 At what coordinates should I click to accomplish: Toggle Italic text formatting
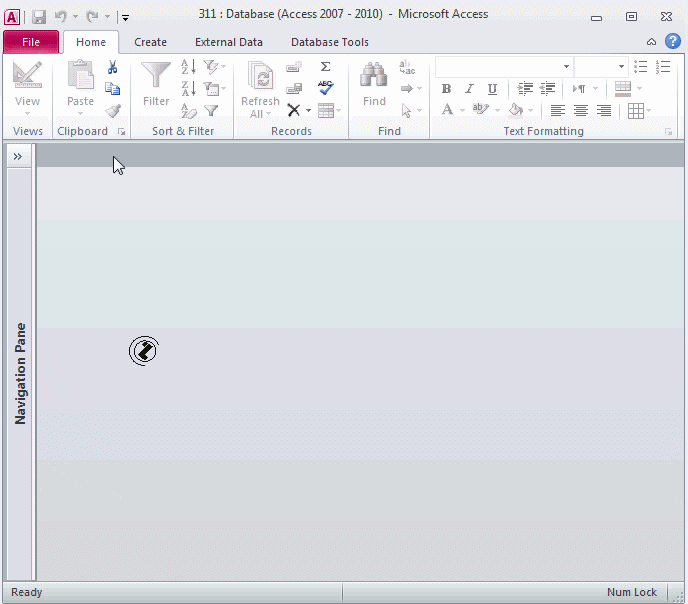(469, 89)
